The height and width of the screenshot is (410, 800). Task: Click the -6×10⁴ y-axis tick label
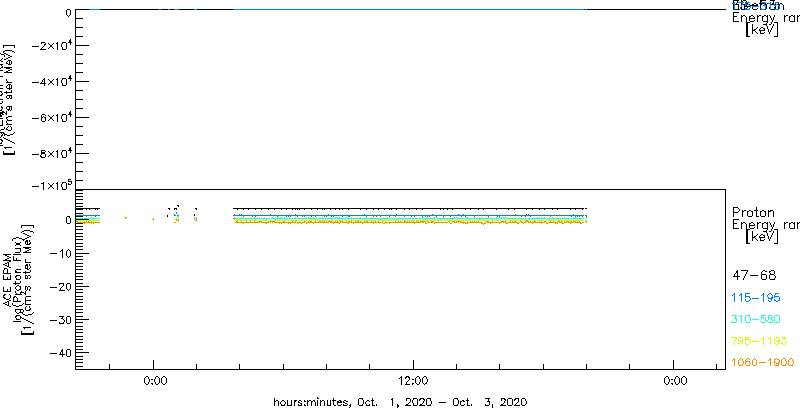[x=50, y=118]
